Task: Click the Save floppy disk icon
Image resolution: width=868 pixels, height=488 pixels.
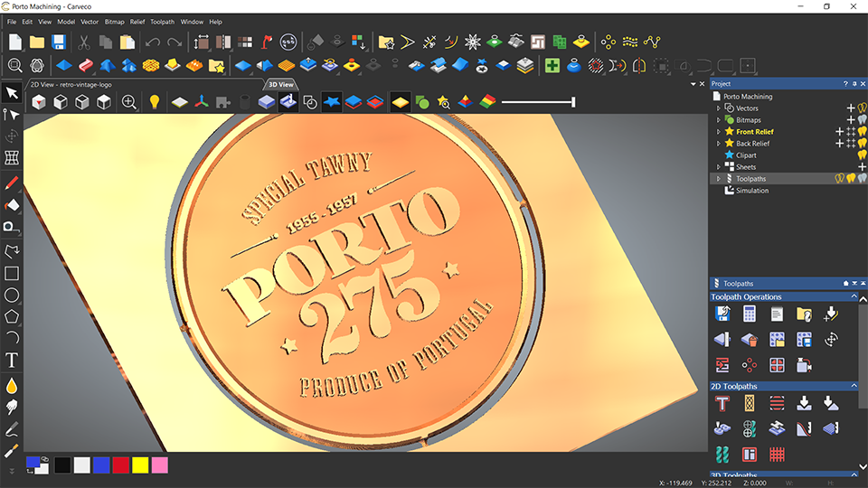Action: click(59, 42)
